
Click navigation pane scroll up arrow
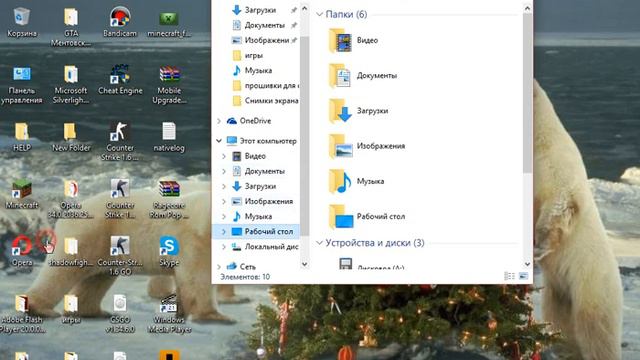coord(304,8)
